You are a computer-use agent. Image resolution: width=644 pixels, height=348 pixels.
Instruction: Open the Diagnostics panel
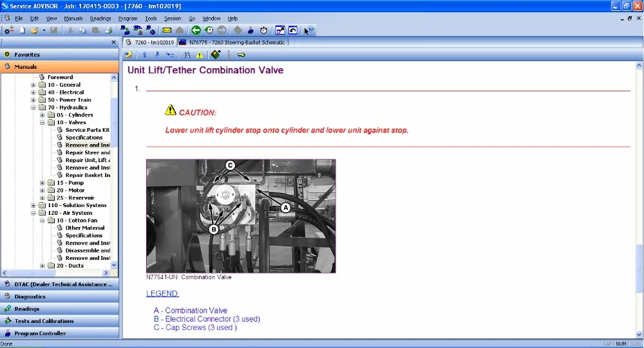click(59, 297)
